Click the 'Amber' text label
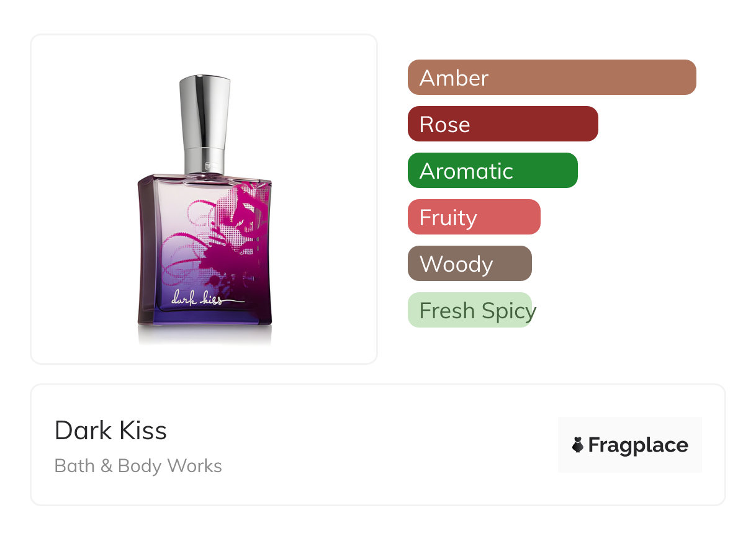This screenshot has width=756, height=536. 454,78
